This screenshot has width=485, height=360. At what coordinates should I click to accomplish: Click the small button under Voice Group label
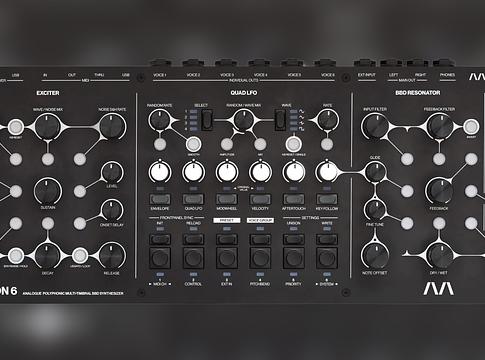click(260, 239)
